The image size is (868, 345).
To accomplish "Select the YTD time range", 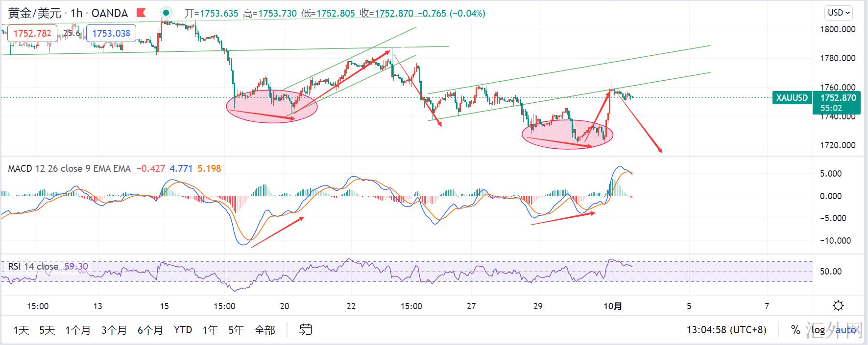I will (x=183, y=330).
